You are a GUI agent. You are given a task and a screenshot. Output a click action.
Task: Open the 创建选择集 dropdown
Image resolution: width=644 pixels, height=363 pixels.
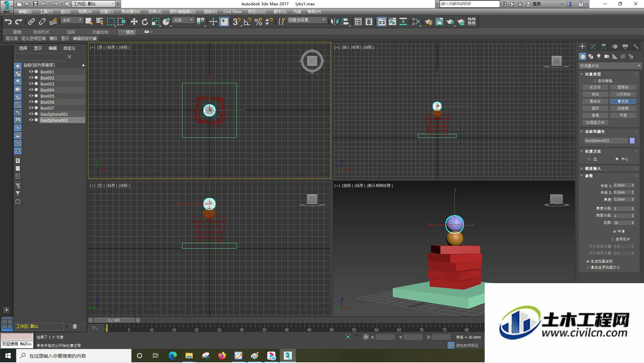tap(307, 20)
